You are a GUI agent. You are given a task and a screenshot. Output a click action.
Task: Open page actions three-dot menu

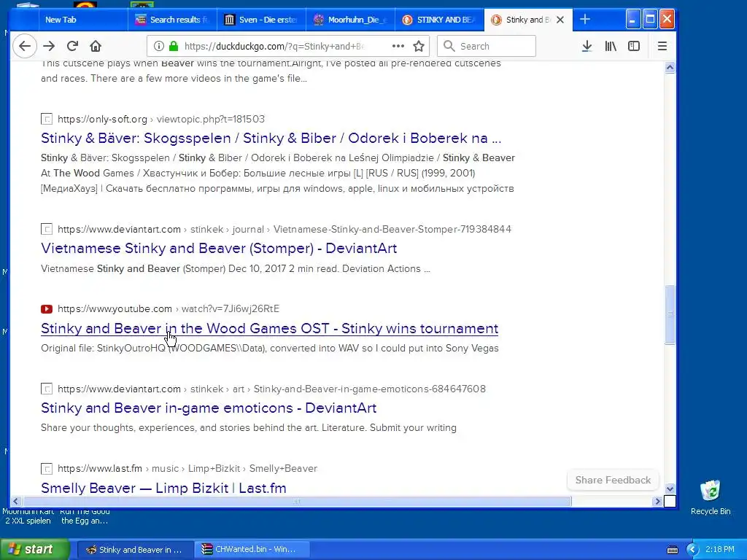(x=398, y=46)
